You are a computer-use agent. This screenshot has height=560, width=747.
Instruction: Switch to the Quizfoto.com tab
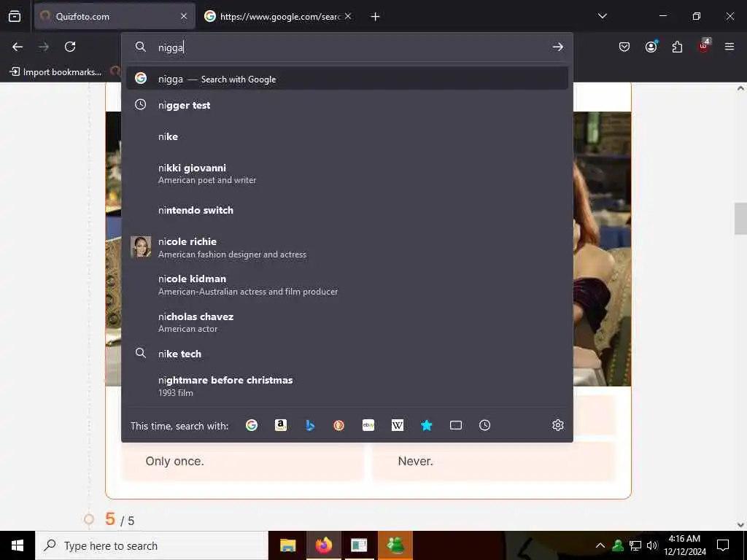(x=115, y=16)
